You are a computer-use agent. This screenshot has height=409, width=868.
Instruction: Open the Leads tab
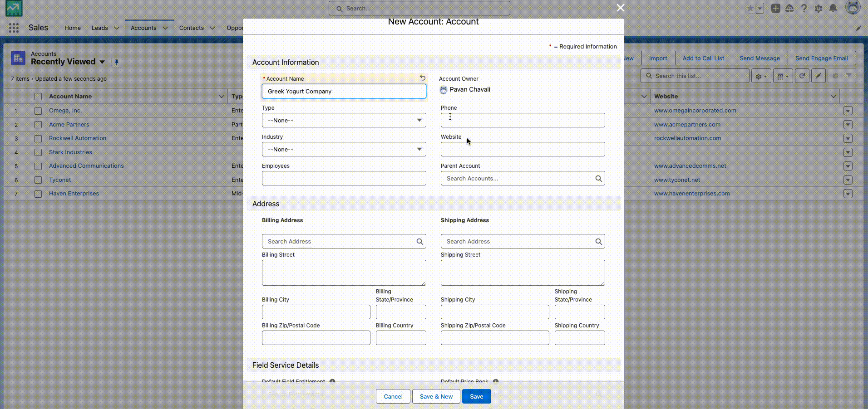point(99,28)
